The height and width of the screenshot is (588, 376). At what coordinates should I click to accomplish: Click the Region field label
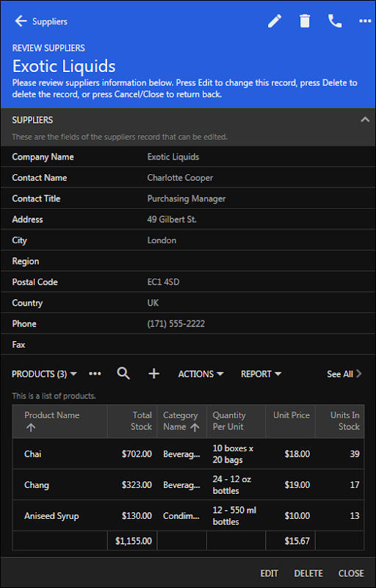pos(26,262)
